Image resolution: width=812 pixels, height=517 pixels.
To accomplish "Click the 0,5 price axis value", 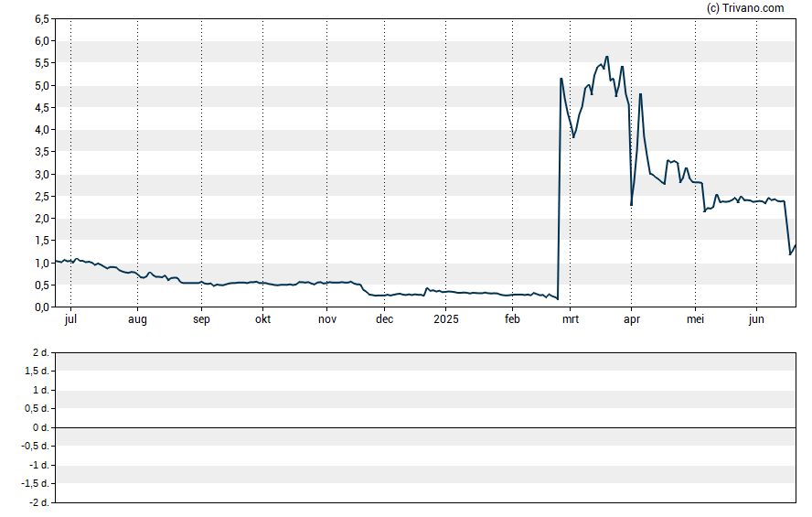I will [x=42, y=285].
